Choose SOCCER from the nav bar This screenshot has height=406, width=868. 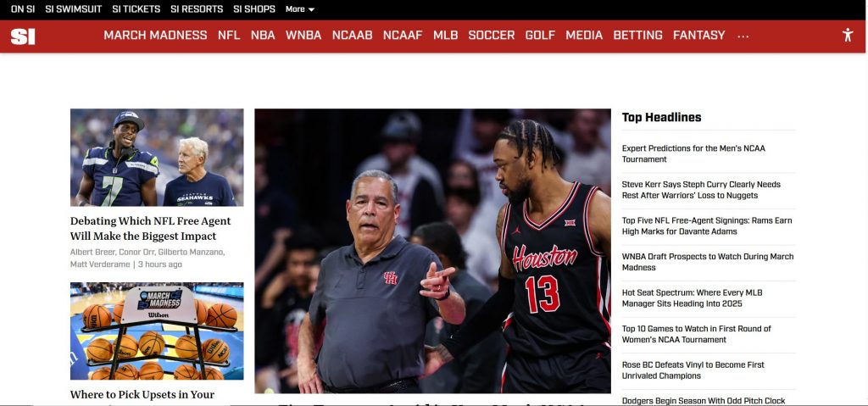492,35
